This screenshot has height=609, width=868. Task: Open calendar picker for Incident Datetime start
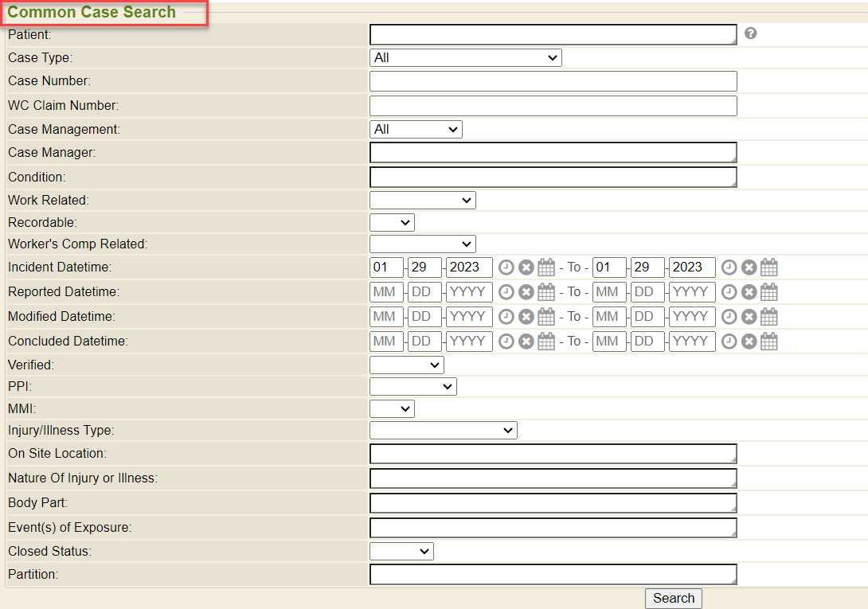click(546, 267)
